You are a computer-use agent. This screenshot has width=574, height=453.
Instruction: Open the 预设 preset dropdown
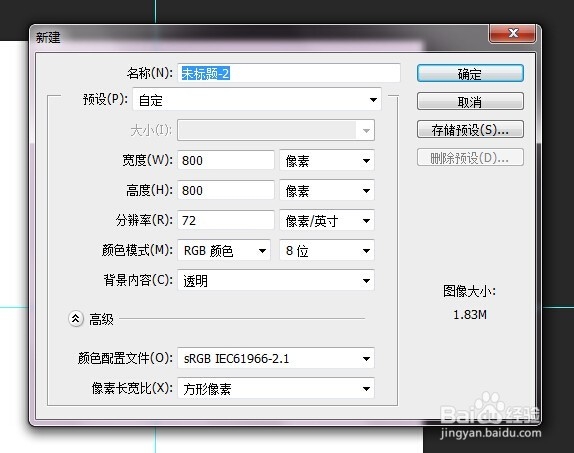click(257, 100)
